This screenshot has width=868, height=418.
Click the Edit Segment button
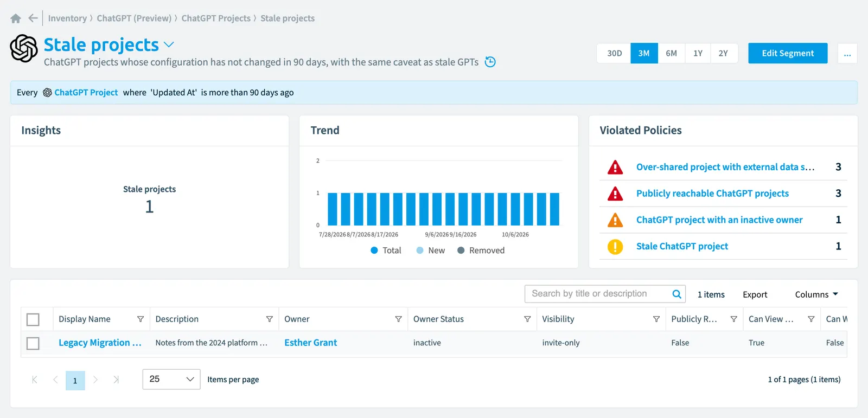[x=788, y=53]
